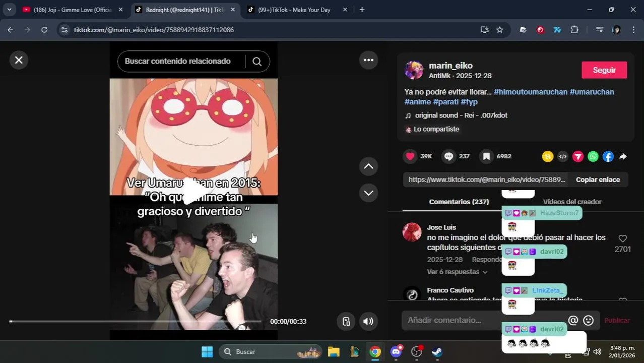Screen dimensions: 644x363
Task: Go to previous video arrow
Action: [x=369, y=166]
